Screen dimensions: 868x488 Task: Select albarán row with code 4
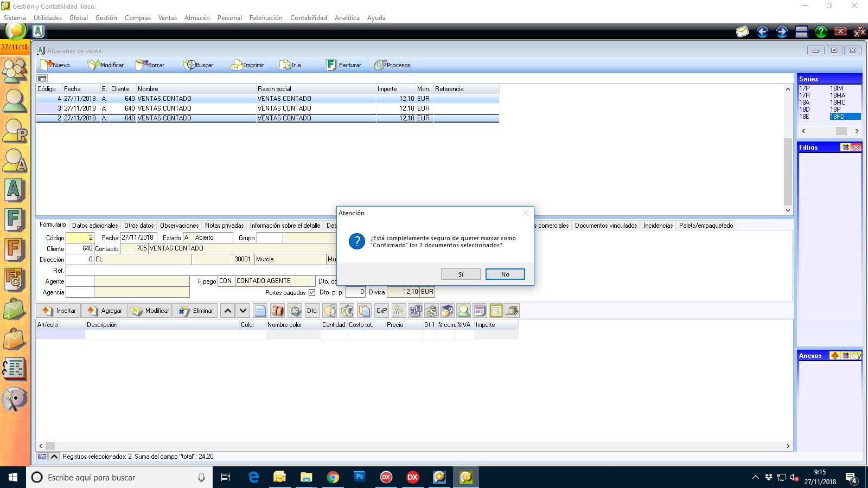(x=267, y=99)
